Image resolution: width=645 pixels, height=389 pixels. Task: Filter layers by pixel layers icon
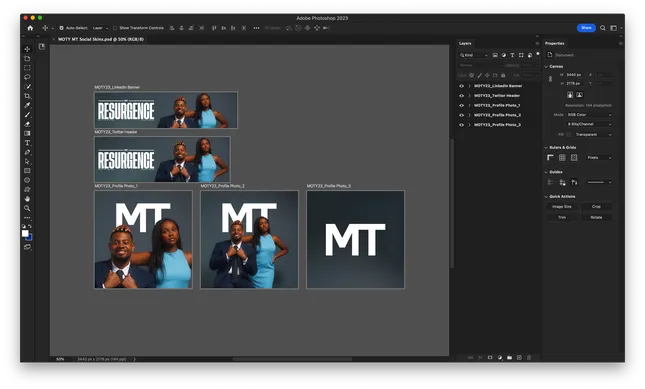[x=495, y=55]
